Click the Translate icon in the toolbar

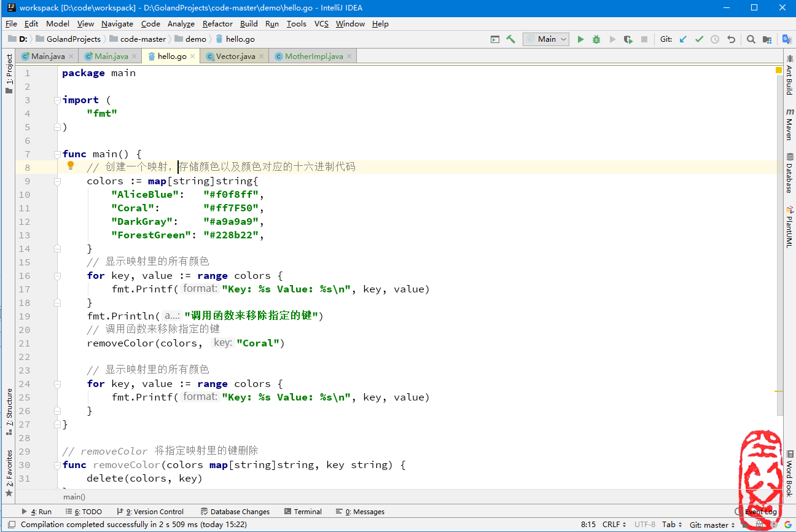787,39
